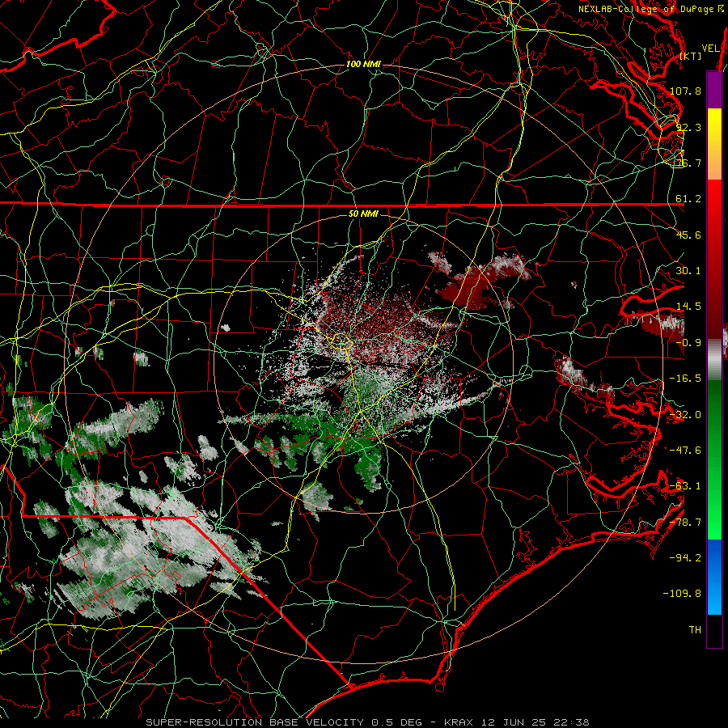
Task: Select the 107.8 velocity scale value
Action: point(685,91)
